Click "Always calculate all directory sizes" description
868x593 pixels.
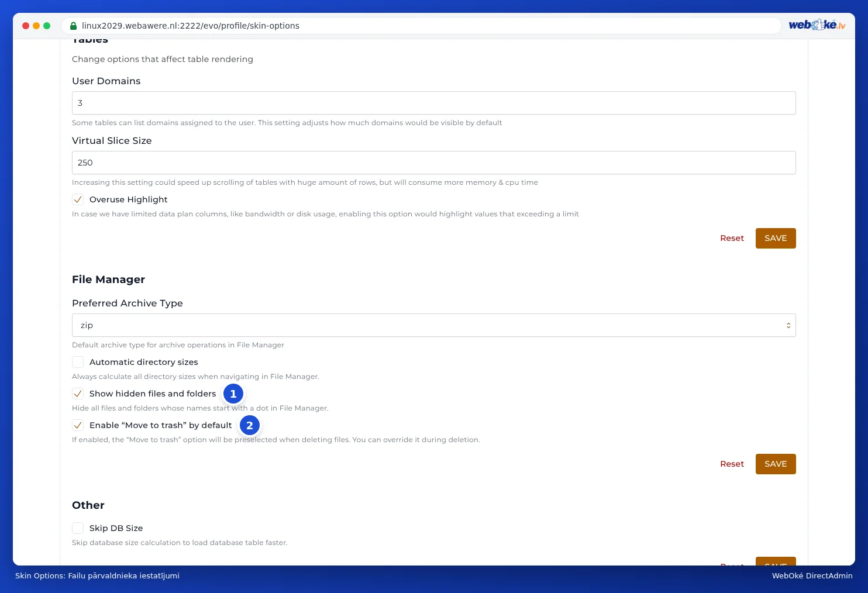pyautogui.click(x=195, y=377)
